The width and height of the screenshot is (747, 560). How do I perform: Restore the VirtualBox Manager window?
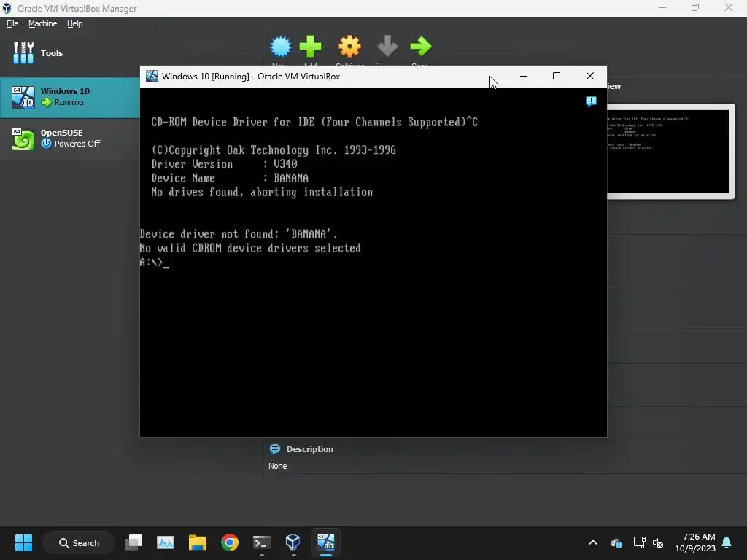[695, 8]
